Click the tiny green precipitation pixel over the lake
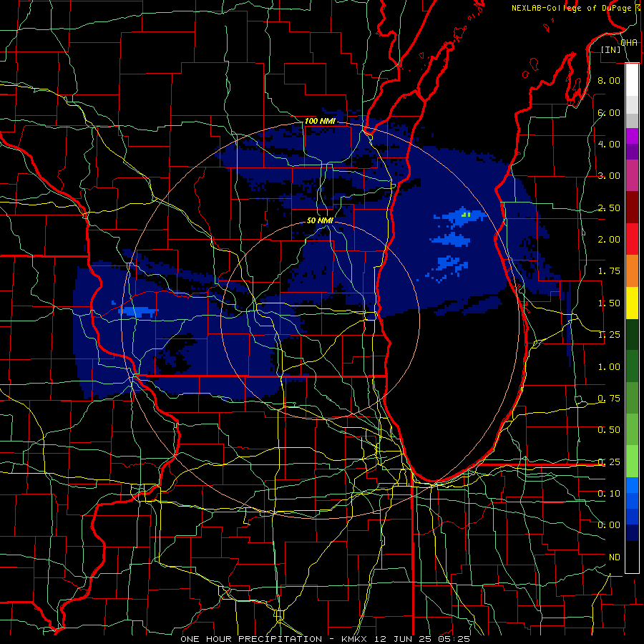This screenshot has width=644, height=644. (466, 214)
